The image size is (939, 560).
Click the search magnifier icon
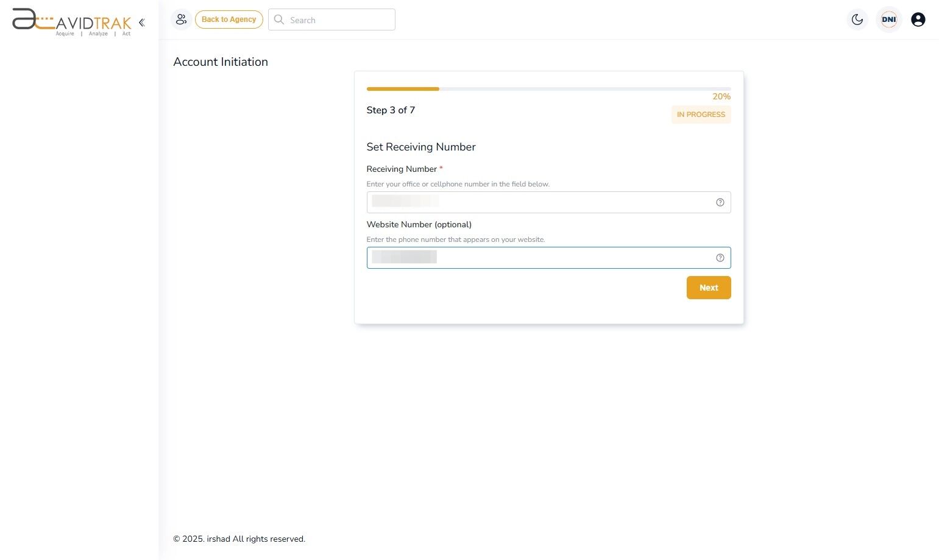(x=279, y=19)
